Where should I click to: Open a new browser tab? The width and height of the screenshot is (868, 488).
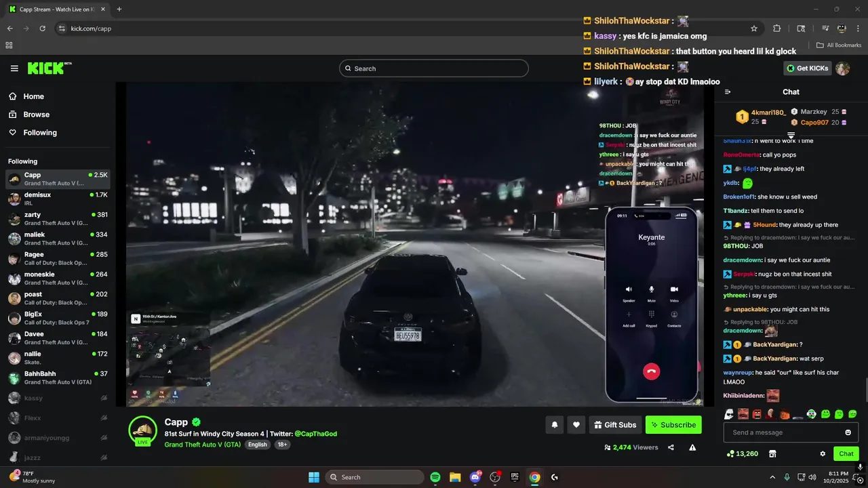(119, 9)
